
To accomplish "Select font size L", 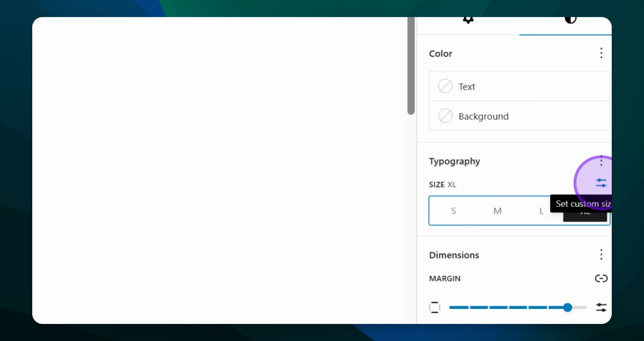I will pos(541,211).
